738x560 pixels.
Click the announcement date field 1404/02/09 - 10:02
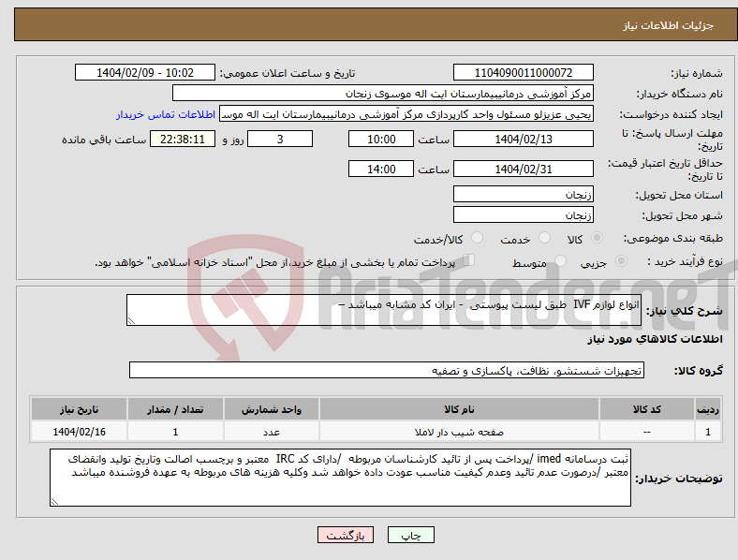tap(145, 72)
